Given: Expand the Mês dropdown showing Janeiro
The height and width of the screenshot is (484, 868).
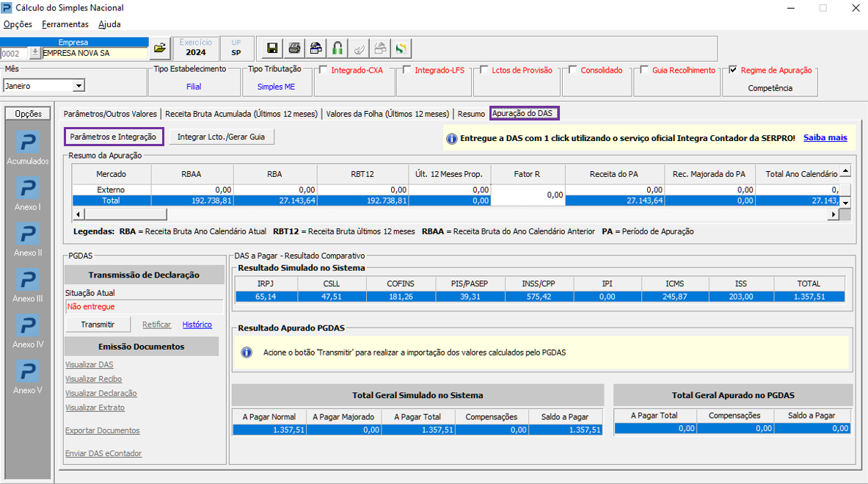Looking at the screenshot, I should (79, 86).
